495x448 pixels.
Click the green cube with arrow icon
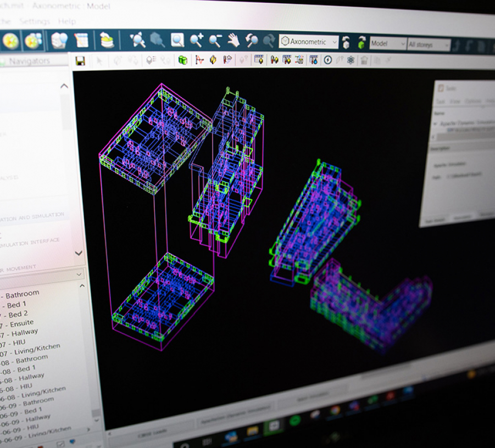coord(361,42)
